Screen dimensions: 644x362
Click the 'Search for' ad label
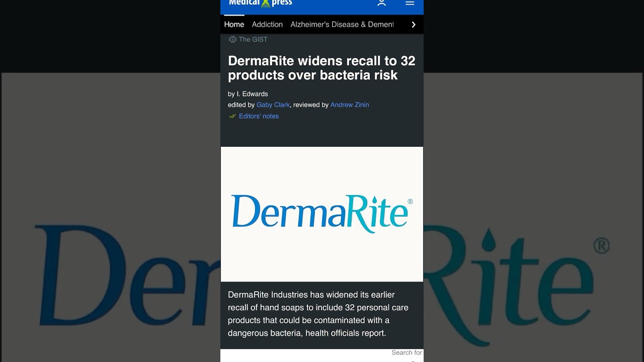pos(407,352)
